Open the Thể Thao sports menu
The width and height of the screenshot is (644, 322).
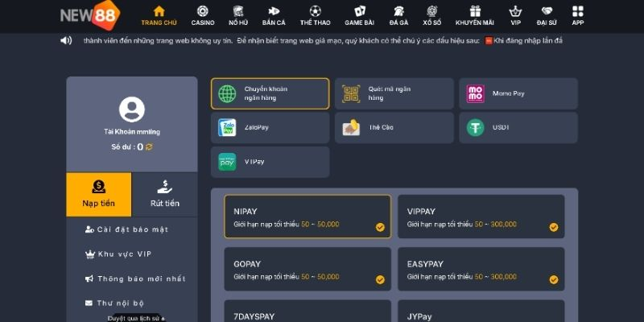click(x=315, y=15)
